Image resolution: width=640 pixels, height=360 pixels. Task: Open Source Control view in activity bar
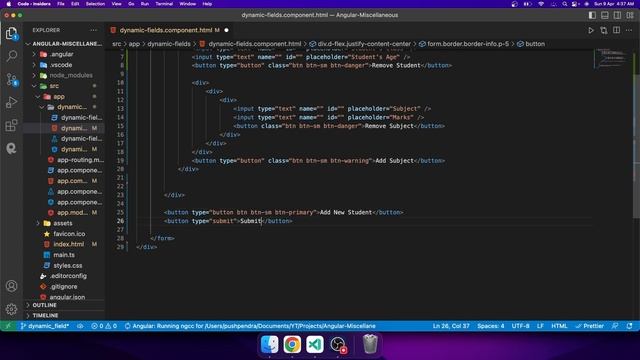11,79
